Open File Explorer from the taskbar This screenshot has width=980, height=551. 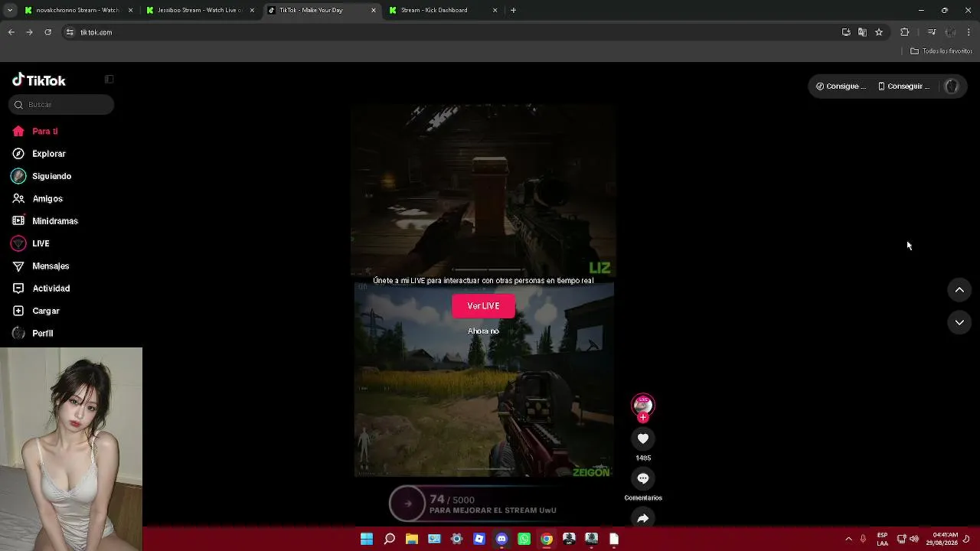411,540
